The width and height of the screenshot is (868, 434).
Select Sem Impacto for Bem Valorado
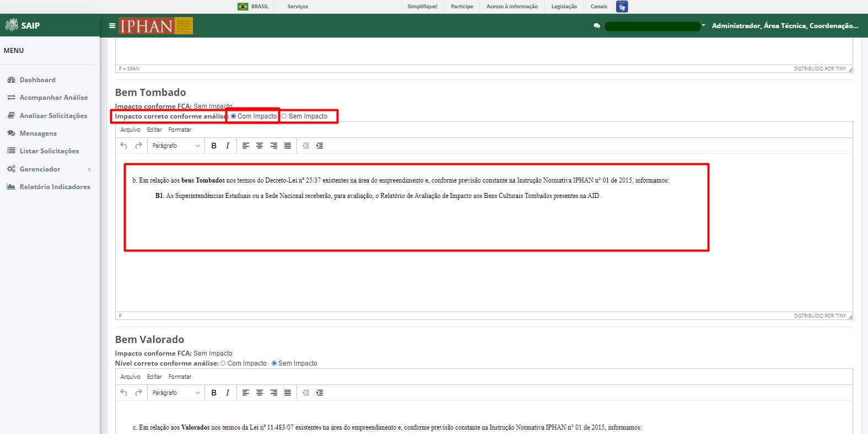pos(274,363)
